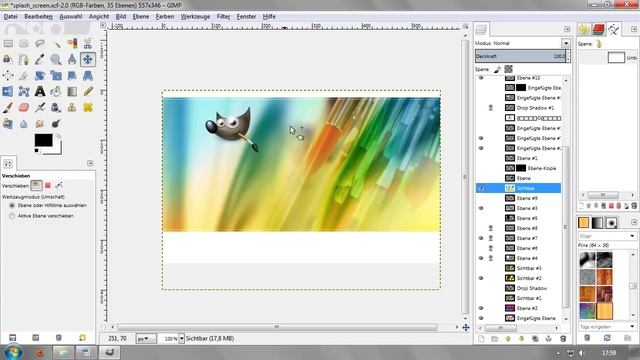640x360 pixels.
Task: Select the Clone stamp tool
Action: [x=72, y=107]
